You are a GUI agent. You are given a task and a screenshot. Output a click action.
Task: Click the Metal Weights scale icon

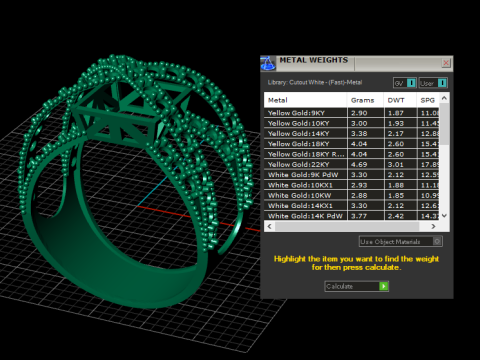tap(268, 63)
